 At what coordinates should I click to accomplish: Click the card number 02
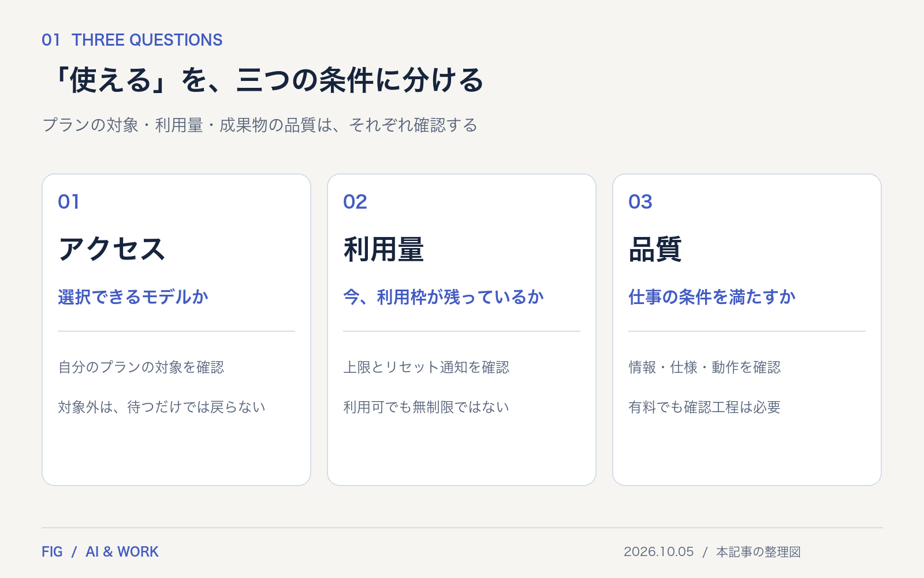pos(355,202)
